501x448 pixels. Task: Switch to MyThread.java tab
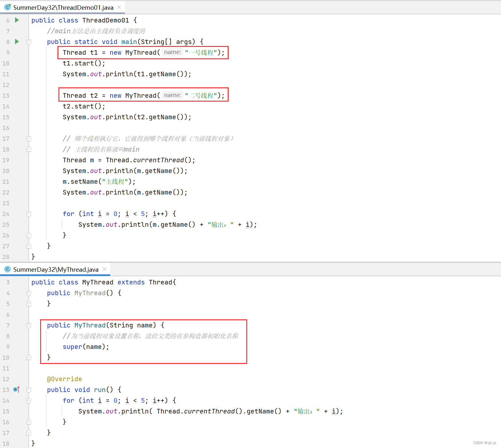coord(56,269)
